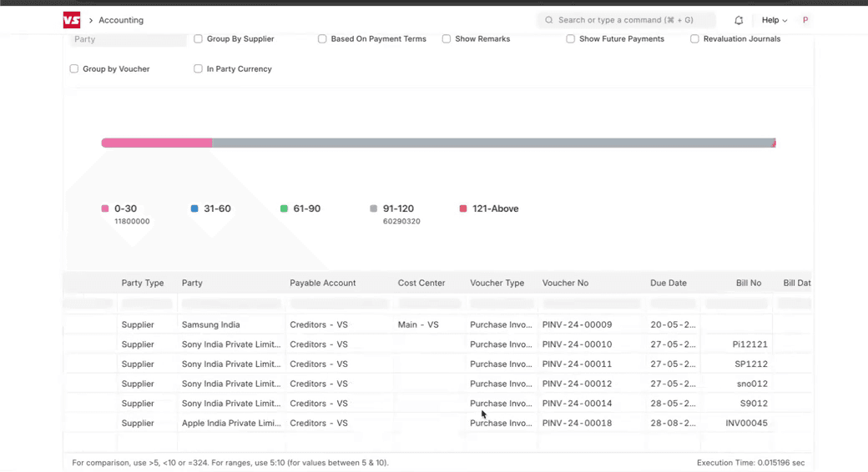Toggle the 61-90 legend swatch

[x=284, y=208]
